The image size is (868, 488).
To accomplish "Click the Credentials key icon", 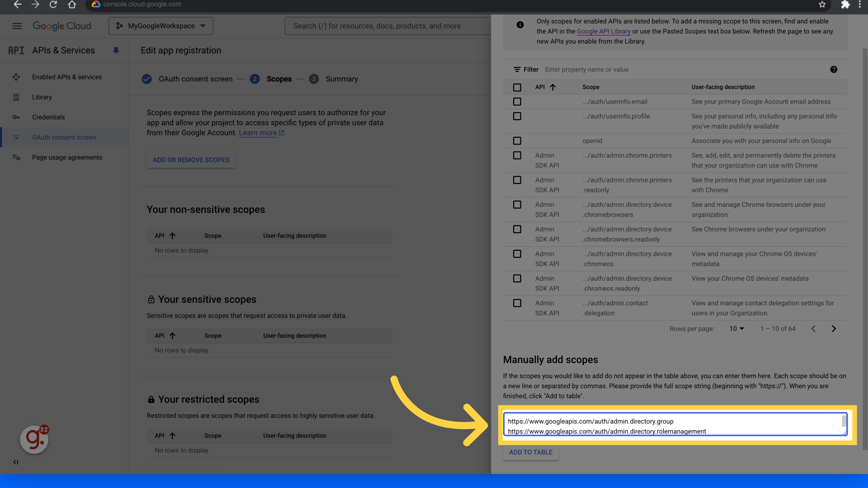I will tap(16, 117).
